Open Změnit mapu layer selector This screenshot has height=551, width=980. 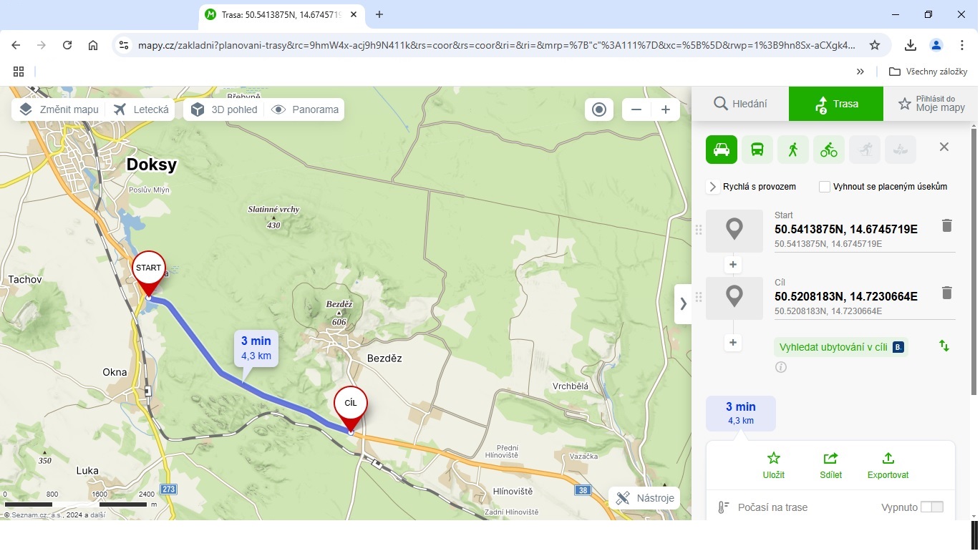pos(59,109)
